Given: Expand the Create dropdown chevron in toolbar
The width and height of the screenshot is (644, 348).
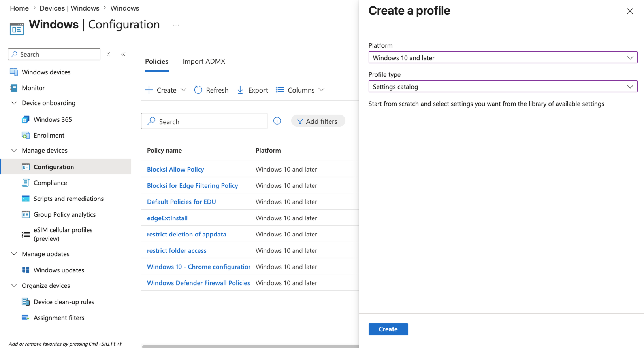Looking at the screenshot, I should click(183, 90).
